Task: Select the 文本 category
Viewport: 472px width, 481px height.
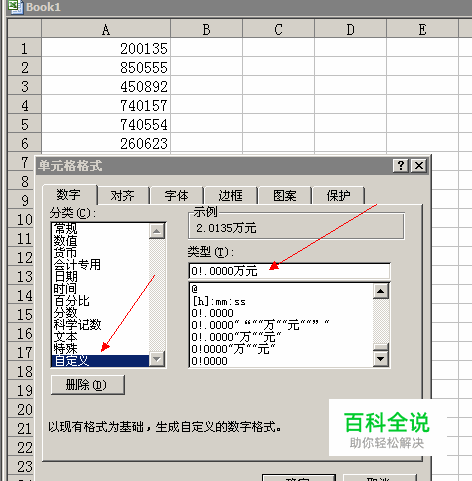Action: click(100, 337)
